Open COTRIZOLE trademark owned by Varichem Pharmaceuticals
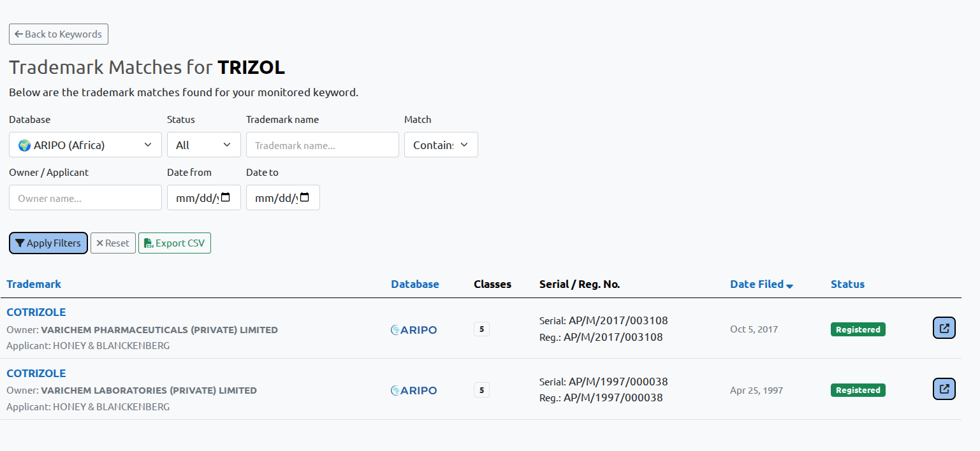 point(36,312)
